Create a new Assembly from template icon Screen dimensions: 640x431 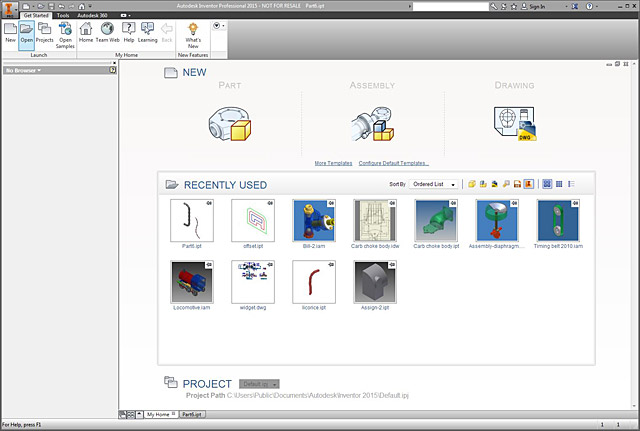[x=372, y=124]
